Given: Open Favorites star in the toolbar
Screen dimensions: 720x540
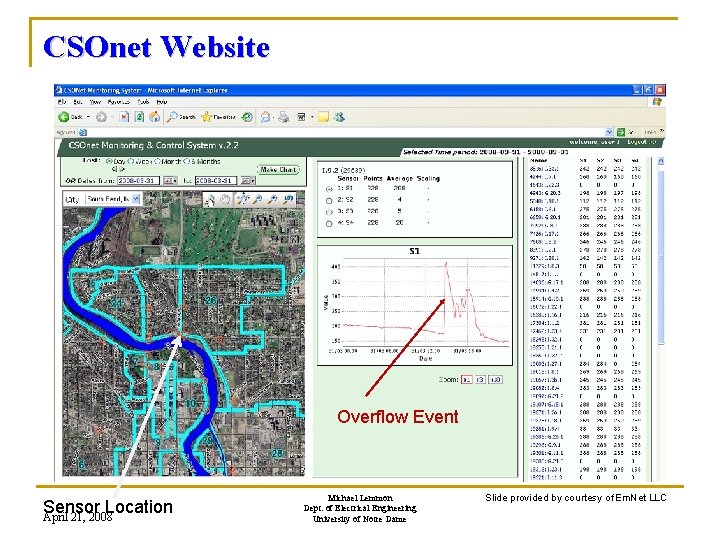Looking at the screenshot, I should click(207, 117).
